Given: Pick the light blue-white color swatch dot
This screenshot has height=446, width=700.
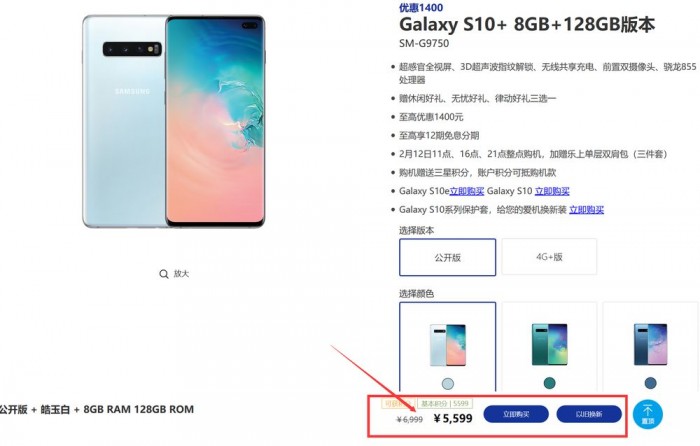Looking at the screenshot, I should (x=448, y=383).
